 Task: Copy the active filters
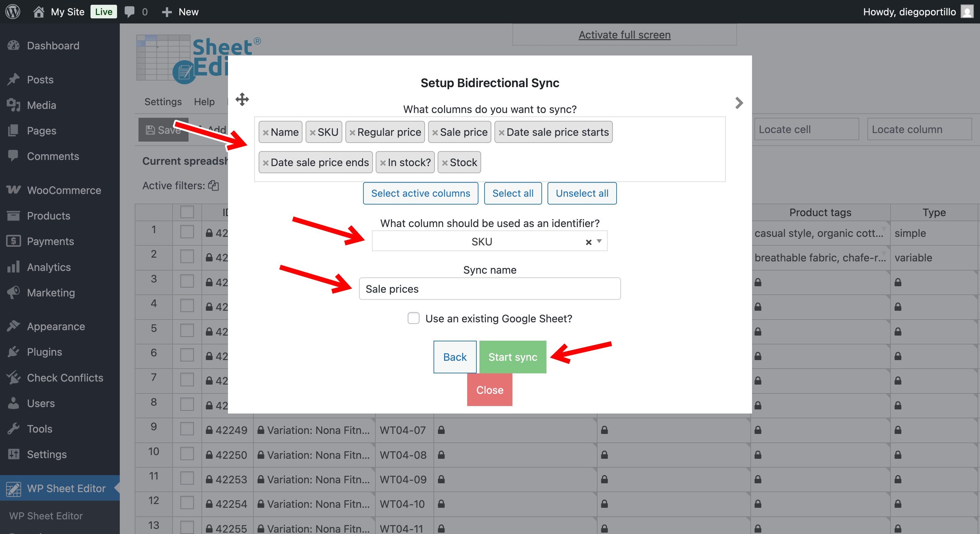213,185
